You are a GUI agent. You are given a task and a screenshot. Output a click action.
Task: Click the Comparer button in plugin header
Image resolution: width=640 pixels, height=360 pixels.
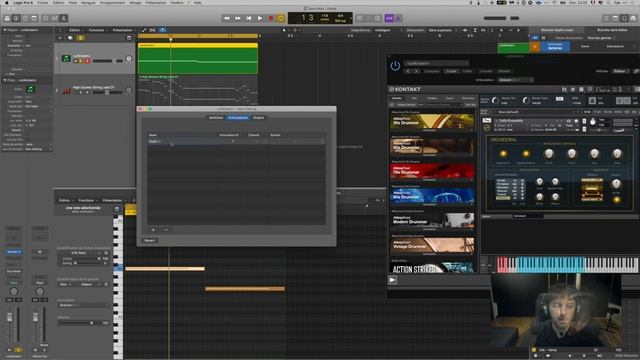[432, 71]
